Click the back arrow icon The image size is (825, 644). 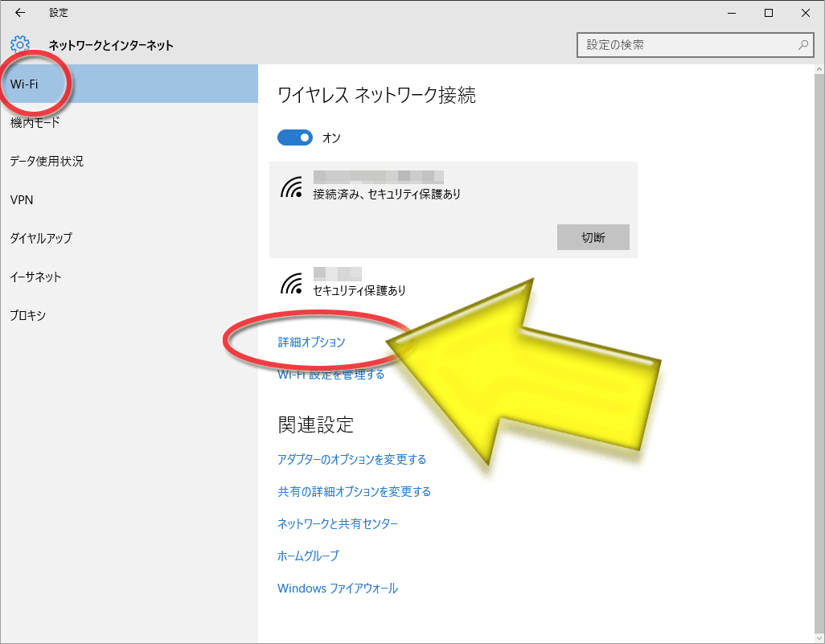click(20, 13)
